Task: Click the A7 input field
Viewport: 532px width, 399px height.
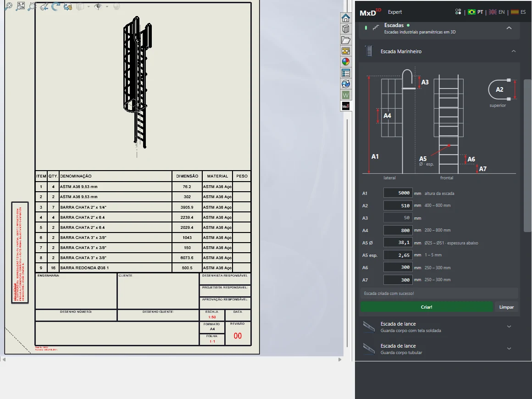Action: [398, 280]
